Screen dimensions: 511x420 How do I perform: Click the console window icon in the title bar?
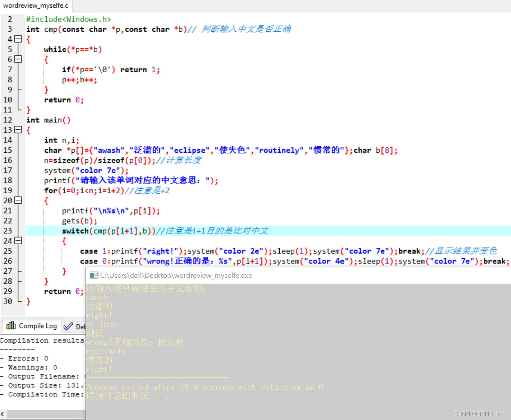pos(94,275)
